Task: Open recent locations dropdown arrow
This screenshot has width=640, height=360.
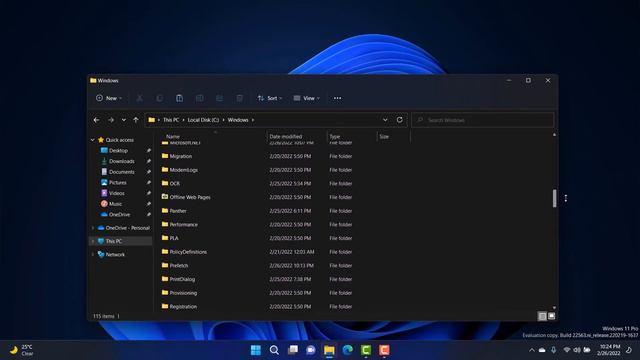Action: [124, 120]
